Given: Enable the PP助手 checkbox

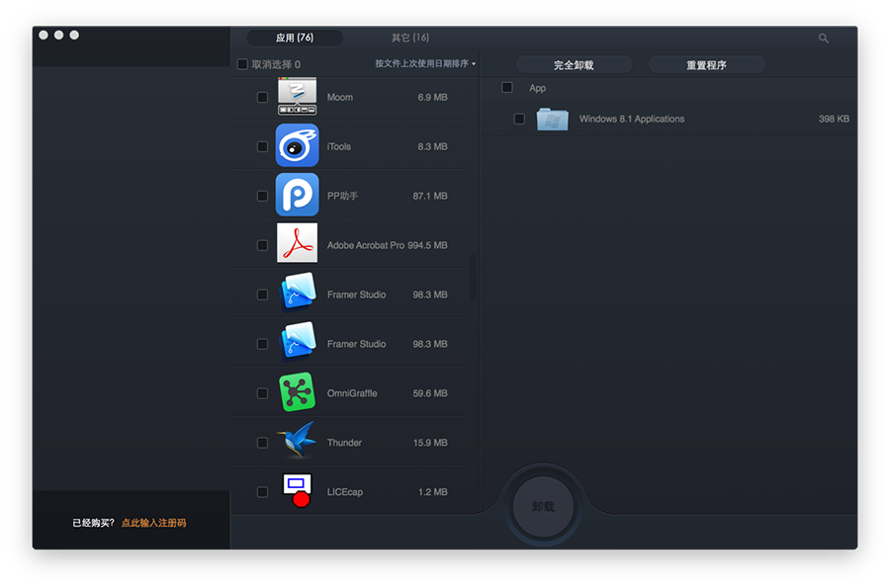Looking at the screenshot, I should [262, 196].
